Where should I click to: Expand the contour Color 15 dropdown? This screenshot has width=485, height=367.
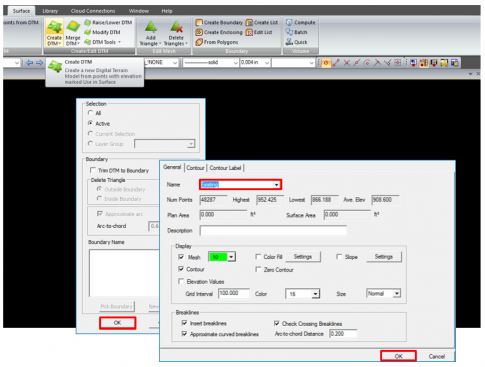click(315, 294)
